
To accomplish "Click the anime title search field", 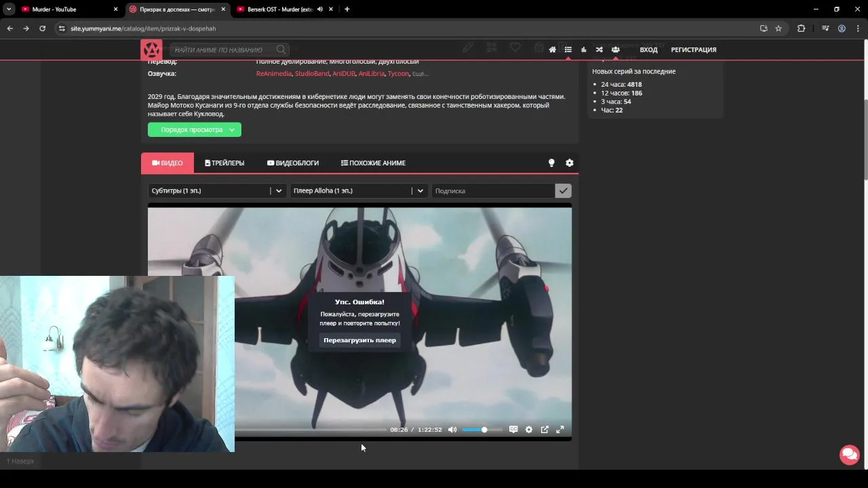I will 229,49.
